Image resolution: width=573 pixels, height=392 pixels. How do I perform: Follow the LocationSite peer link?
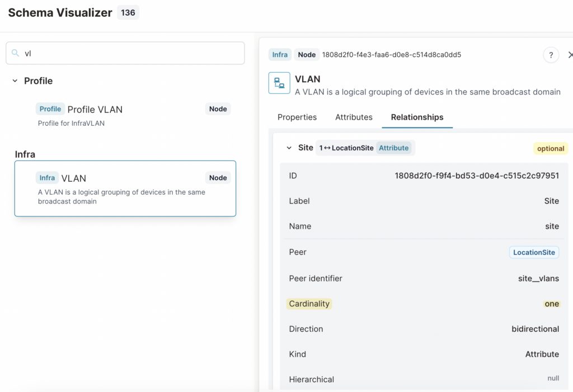(x=534, y=252)
